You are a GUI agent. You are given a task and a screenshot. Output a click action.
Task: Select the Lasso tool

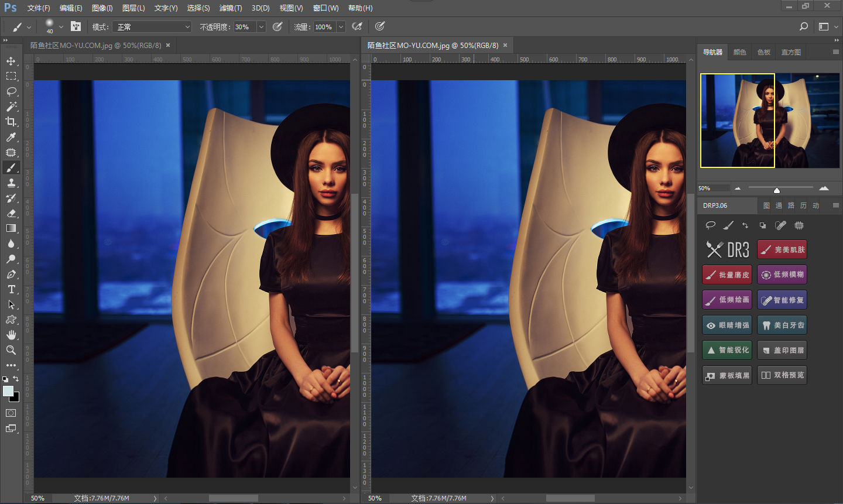click(x=11, y=91)
